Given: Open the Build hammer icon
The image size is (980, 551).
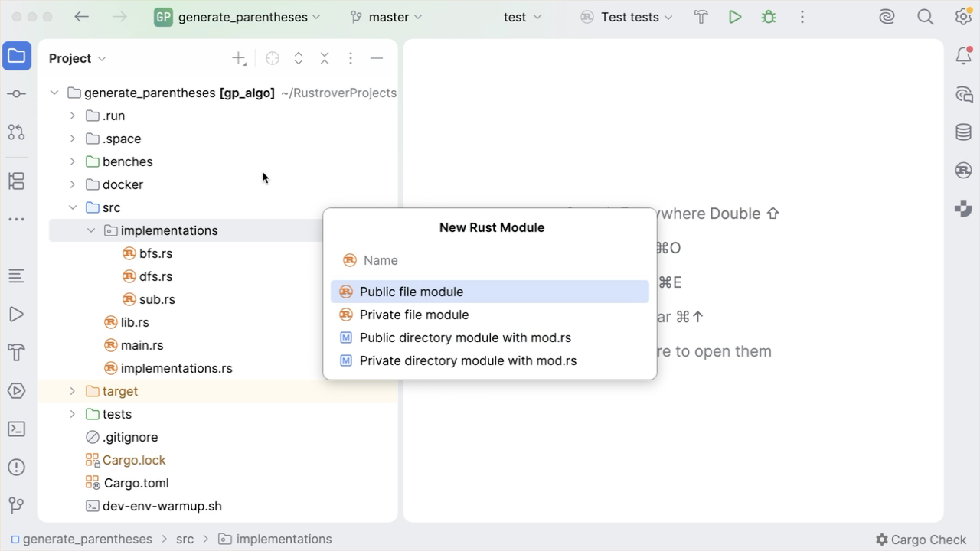Looking at the screenshot, I should [x=701, y=17].
